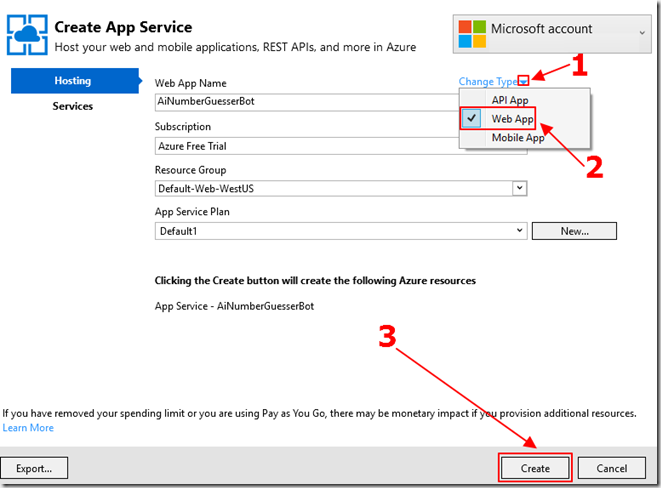Switch to the Hosting tab
This screenshot has height=488, width=661.
point(75,80)
